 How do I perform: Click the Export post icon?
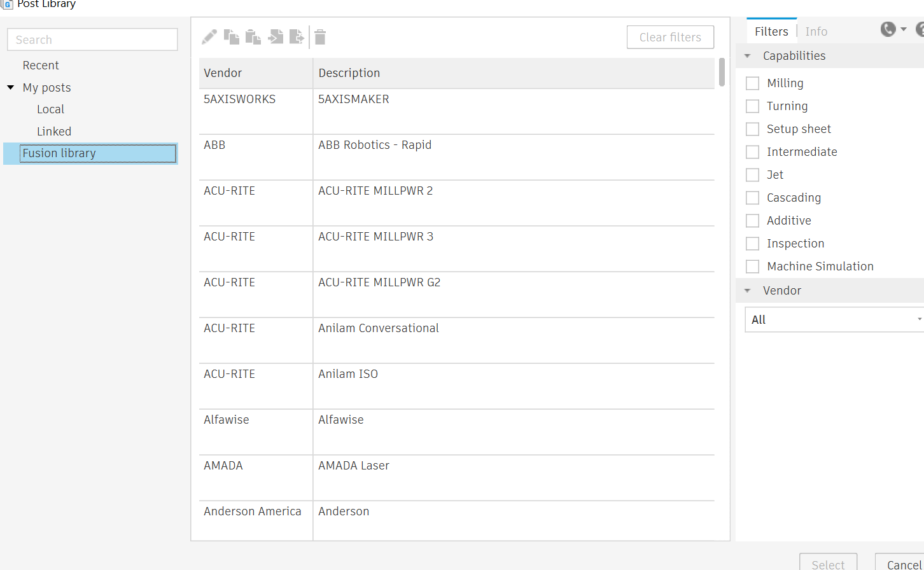pos(297,37)
